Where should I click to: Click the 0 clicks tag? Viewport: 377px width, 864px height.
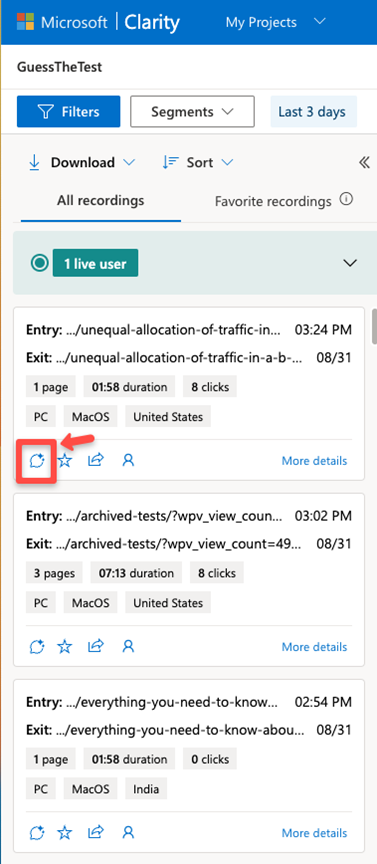(210, 759)
